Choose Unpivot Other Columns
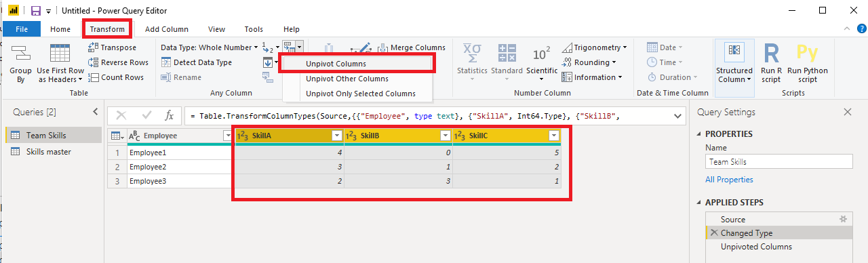This screenshot has width=868, height=263. click(x=357, y=79)
